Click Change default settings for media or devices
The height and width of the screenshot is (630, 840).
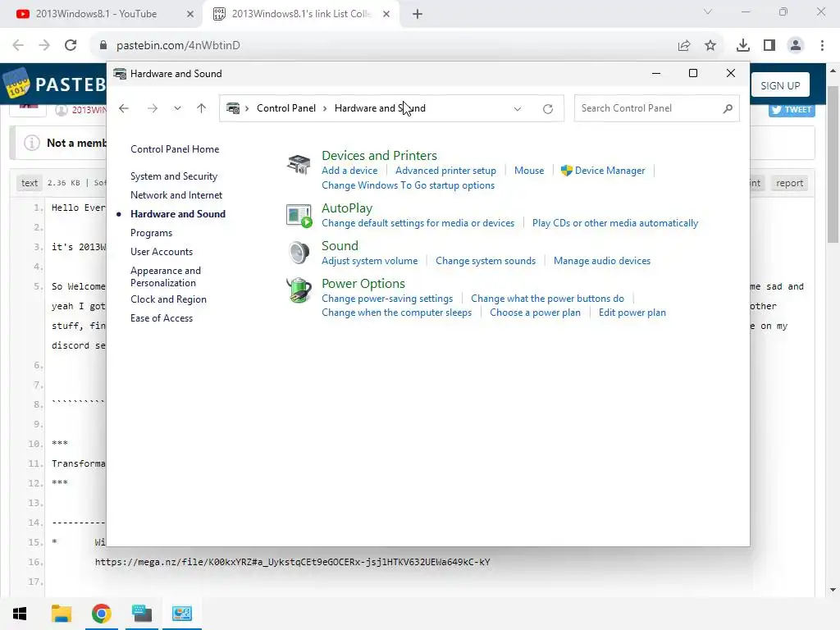pos(418,223)
